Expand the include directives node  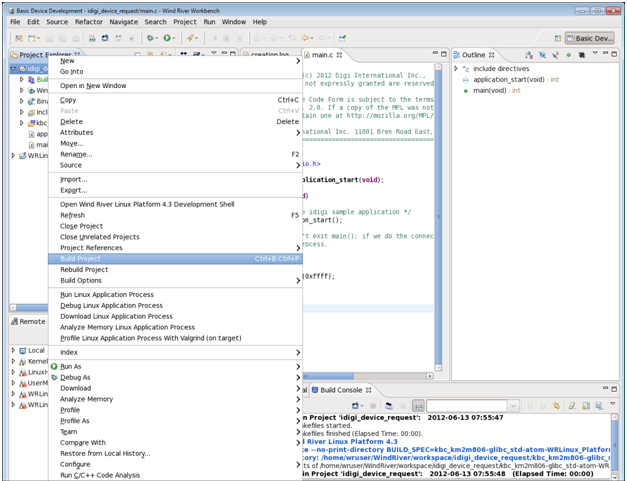[x=457, y=69]
